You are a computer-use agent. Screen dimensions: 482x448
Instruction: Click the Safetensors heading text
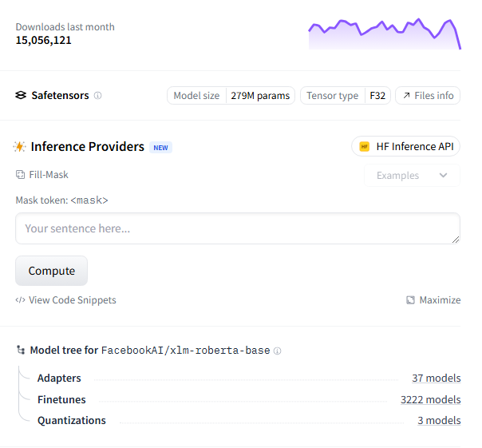(60, 95)
